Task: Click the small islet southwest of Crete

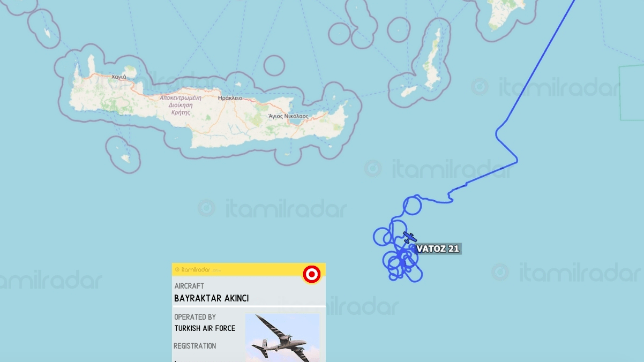Action: click(125, 159)
